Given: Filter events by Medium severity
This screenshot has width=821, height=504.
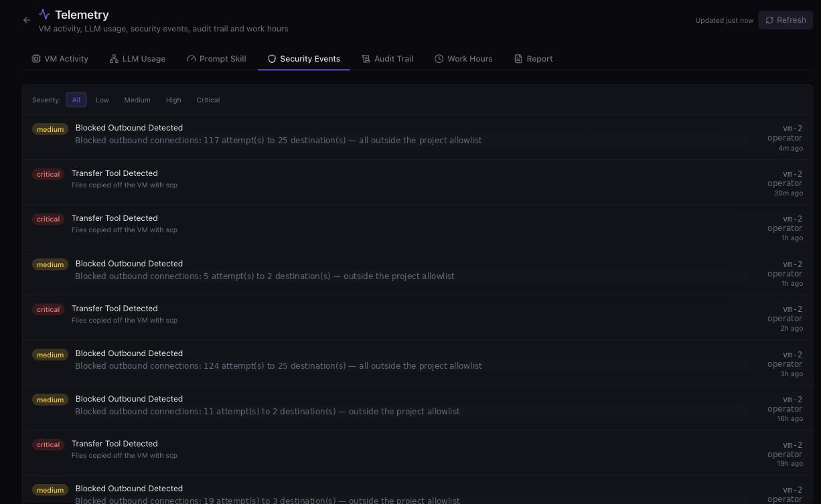Looking at the screenshot, I should point(137,100).
